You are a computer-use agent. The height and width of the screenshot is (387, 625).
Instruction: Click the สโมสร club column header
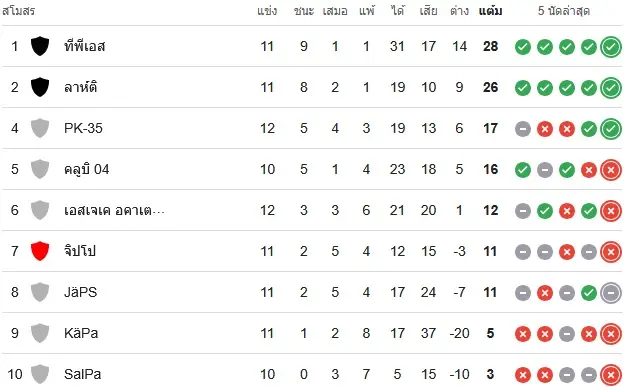(x=18, y=11)
